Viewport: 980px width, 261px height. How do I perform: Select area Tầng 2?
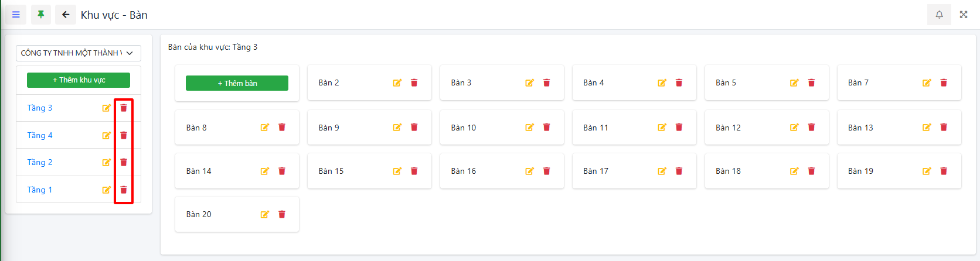click(x=40, y=162)
